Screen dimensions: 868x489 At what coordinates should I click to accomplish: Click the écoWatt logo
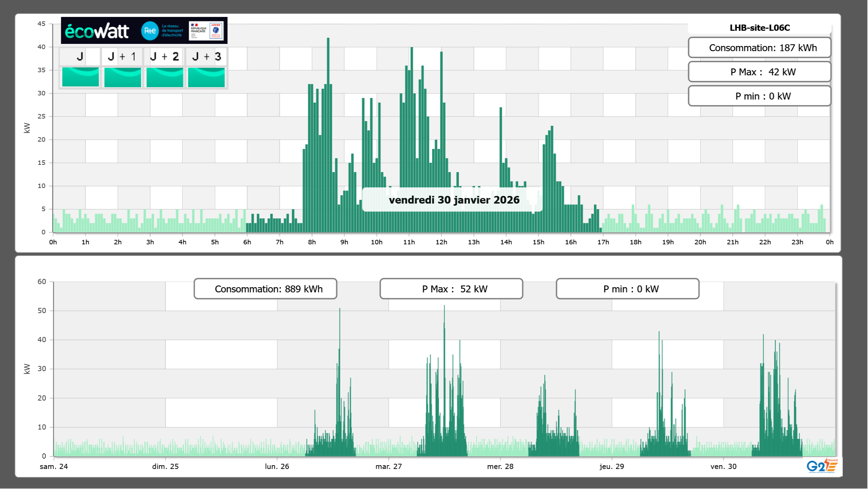click(x=97, y=31)
